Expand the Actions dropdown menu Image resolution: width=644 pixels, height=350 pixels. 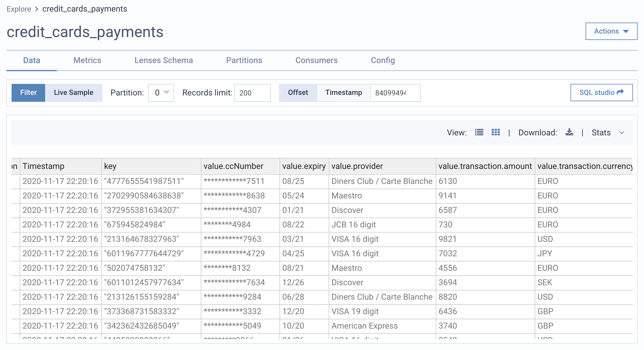tap(611, 31)
